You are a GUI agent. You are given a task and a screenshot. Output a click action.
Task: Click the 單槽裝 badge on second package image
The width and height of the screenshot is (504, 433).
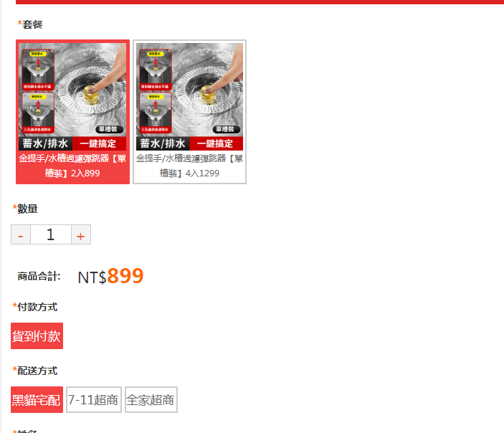coord(227,129)
